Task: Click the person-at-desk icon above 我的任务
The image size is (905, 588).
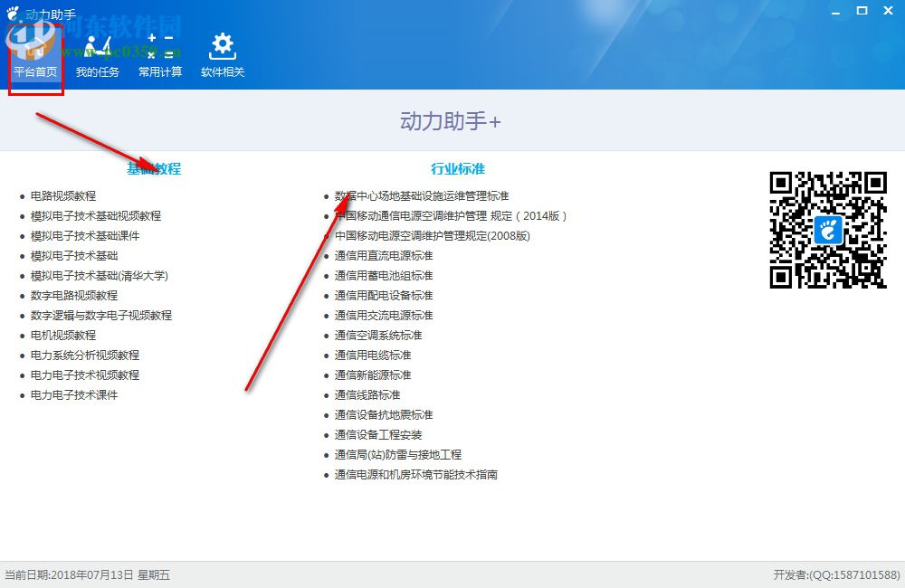Action: (x=96, y=47)
